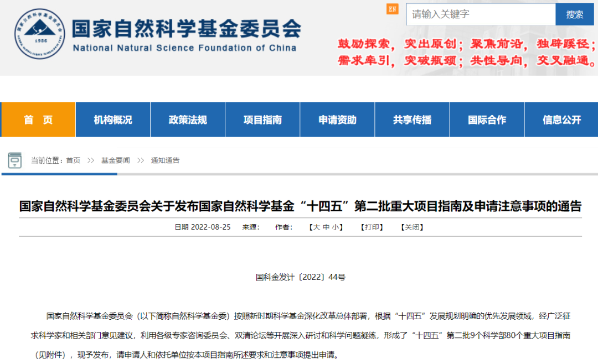The image size is (598, 364).
Task: Go to 首页 in the breadcrumb
Action: point(73,160)
